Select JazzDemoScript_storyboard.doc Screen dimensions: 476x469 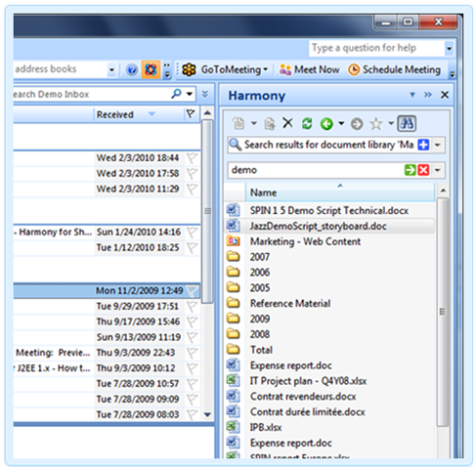pos(318,226)
